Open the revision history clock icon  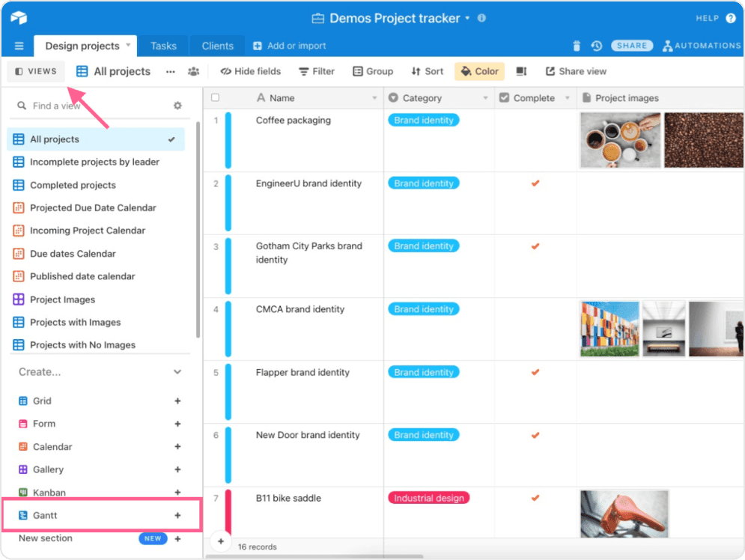596,46
